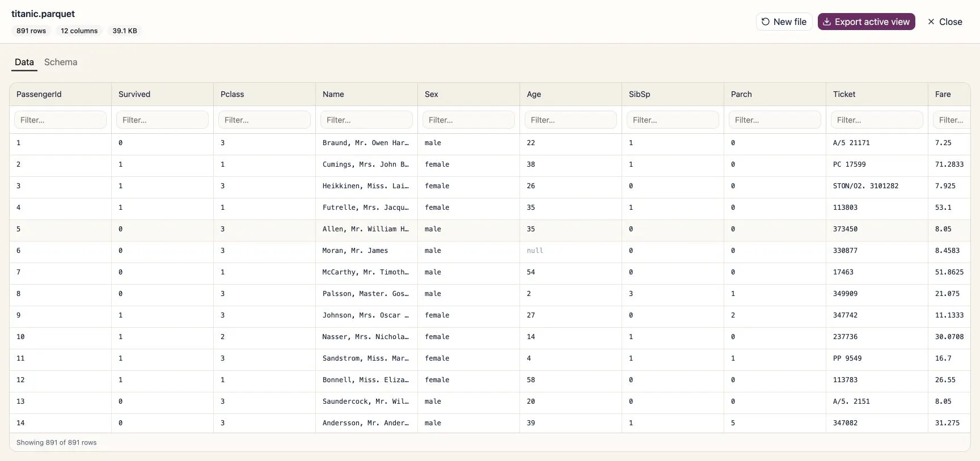Screen dimensions: 980x461
Task: Click the titanic.parquet file title
Action: click(x=43, y=14)
